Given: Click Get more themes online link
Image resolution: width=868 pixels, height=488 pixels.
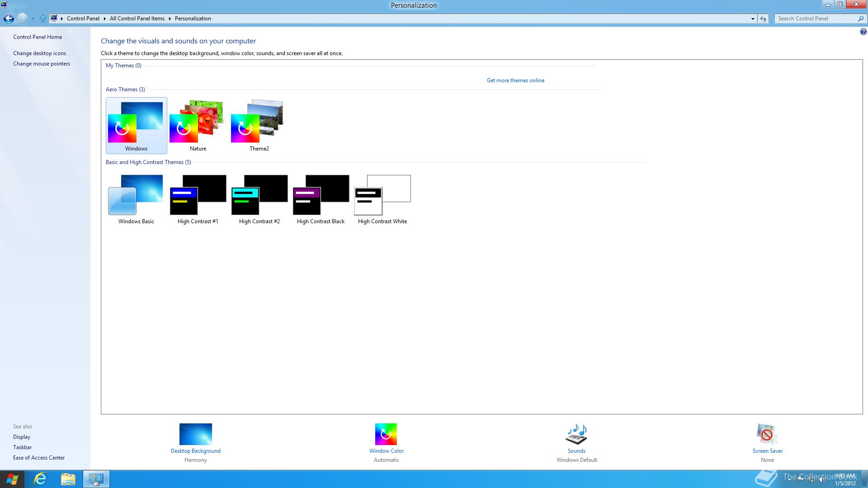Looking at the screenshot, I should [515, 80].
